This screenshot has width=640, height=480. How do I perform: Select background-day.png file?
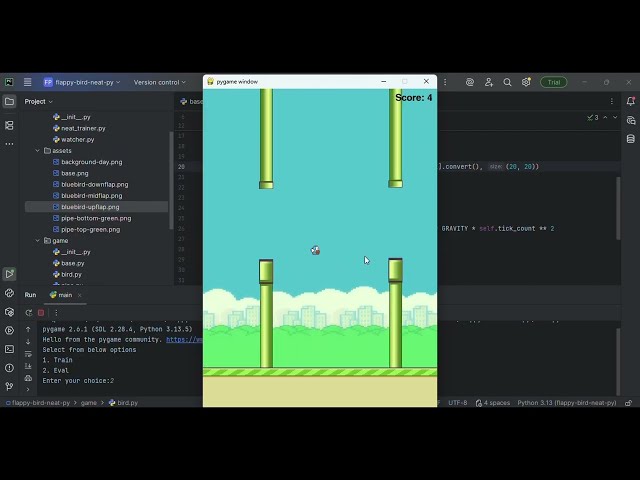87,162
